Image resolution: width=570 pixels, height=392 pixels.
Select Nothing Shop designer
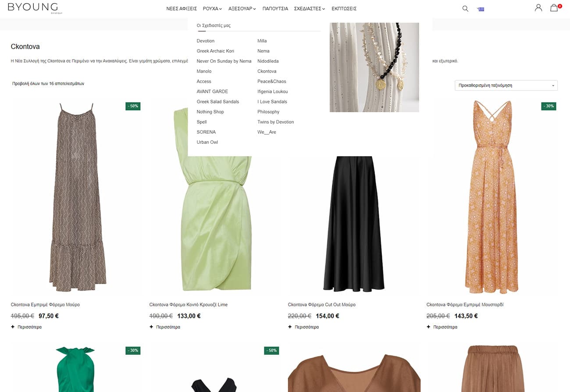pyautogui.click(x=210, y=111)
